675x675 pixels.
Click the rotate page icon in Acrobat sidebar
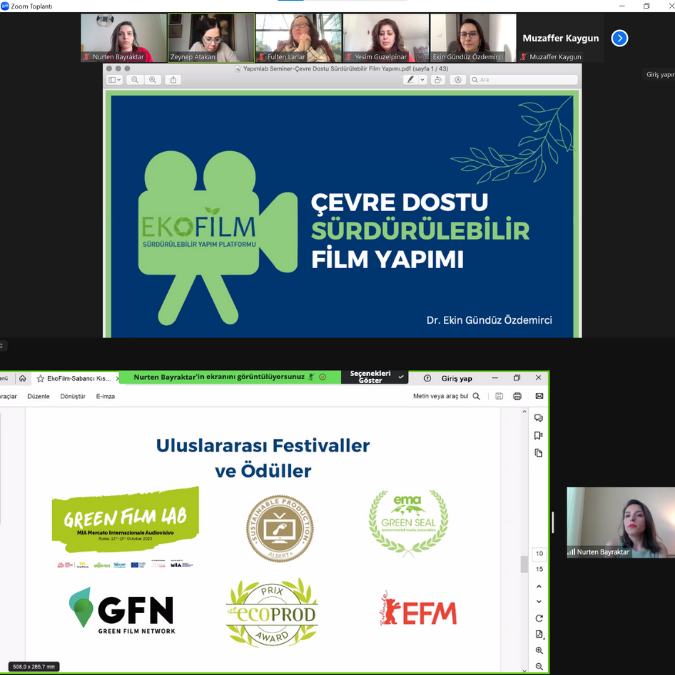point(539,618)
